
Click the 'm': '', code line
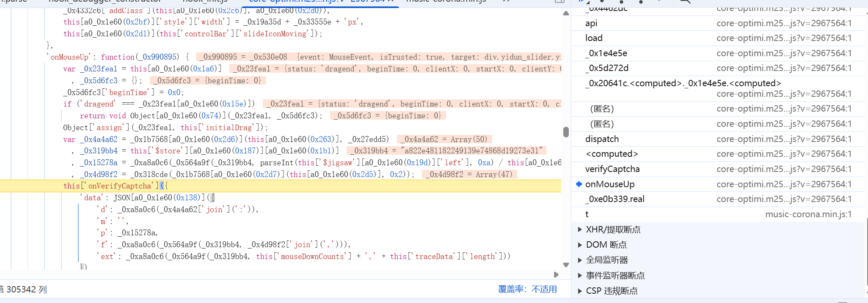(x=112, y=221)
